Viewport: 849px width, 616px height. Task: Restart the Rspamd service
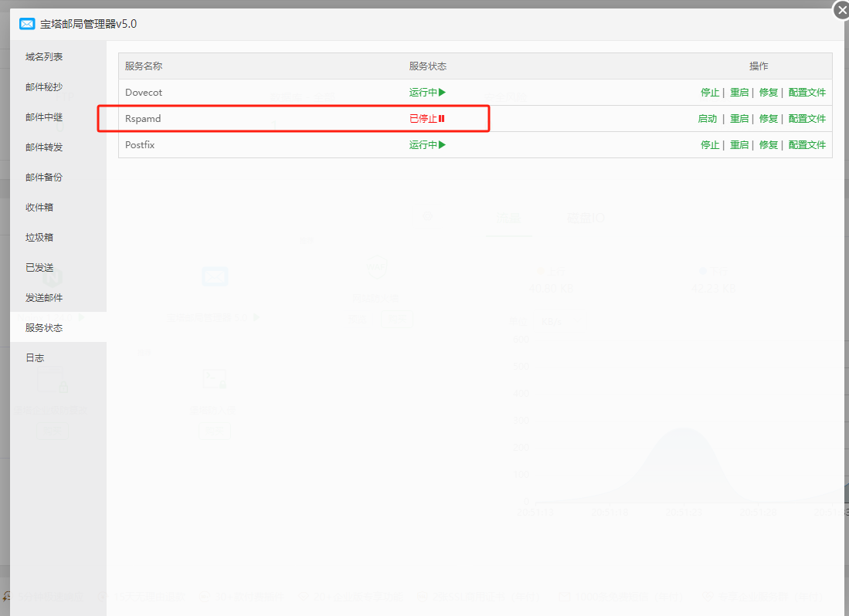click(739, 118)
